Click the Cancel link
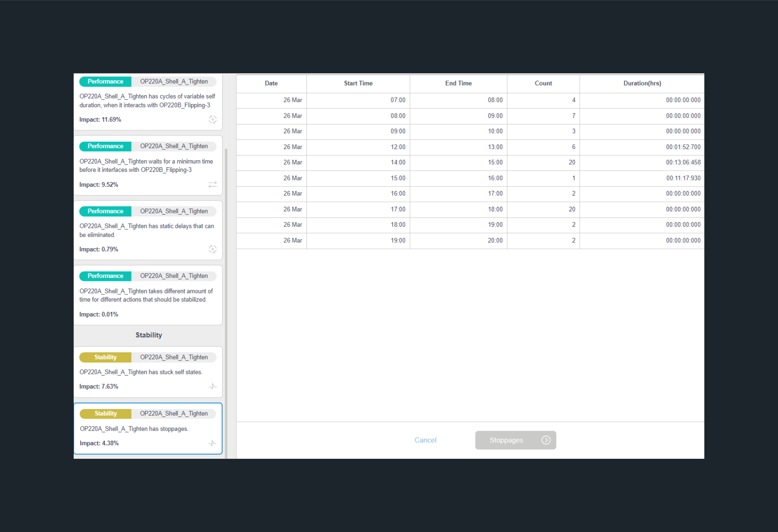 pyautogui.click(x=425, y=440)
